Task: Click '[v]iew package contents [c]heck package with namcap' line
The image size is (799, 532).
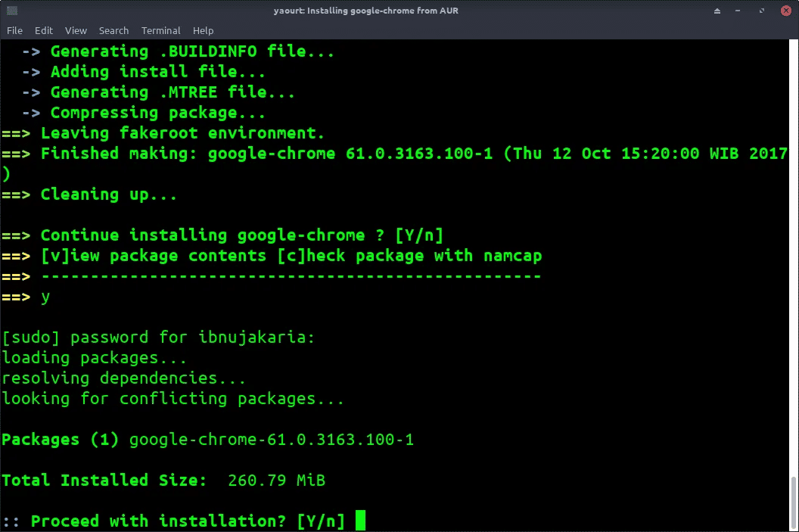Action: (x=272, y=256)
